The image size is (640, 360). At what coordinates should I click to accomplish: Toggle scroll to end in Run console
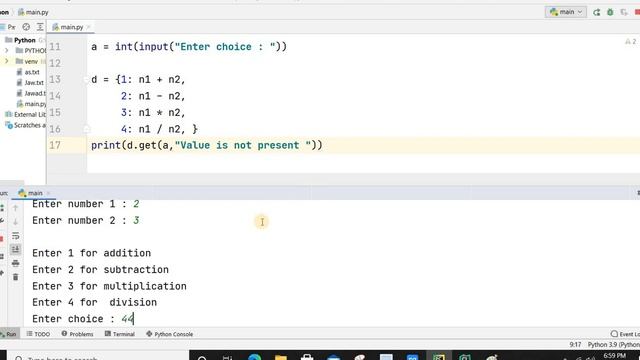pyautogui.click(x=16, y=249)
